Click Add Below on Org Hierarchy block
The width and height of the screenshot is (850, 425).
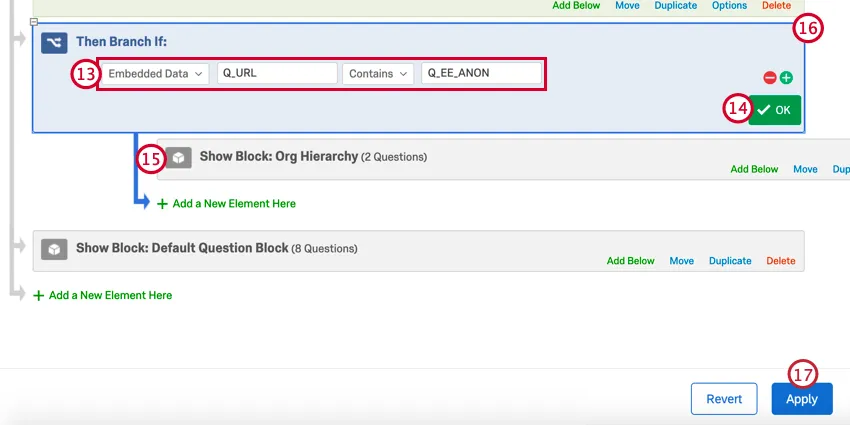tap(754, 169)
